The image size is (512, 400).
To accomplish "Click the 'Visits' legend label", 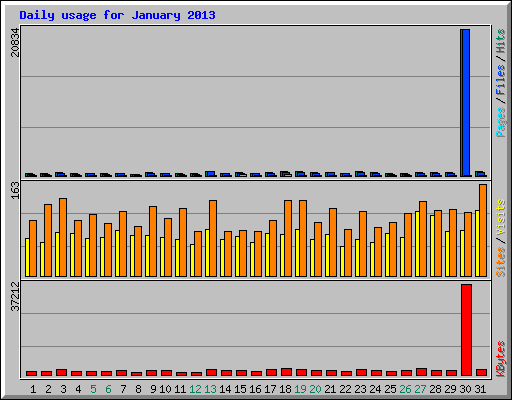I will [x=501, y=218].
